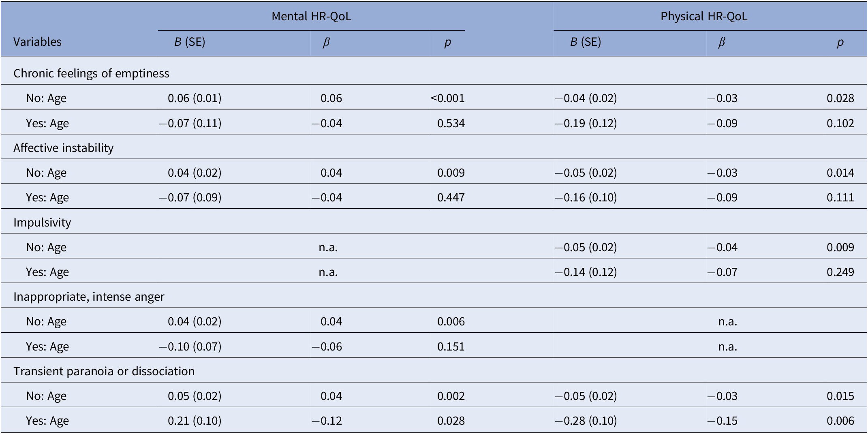The height and width of the screenshot is (434, 868).
Task: Click the −0.15 beta value cell
Action: pyautogui.click(x=722, y=421)
